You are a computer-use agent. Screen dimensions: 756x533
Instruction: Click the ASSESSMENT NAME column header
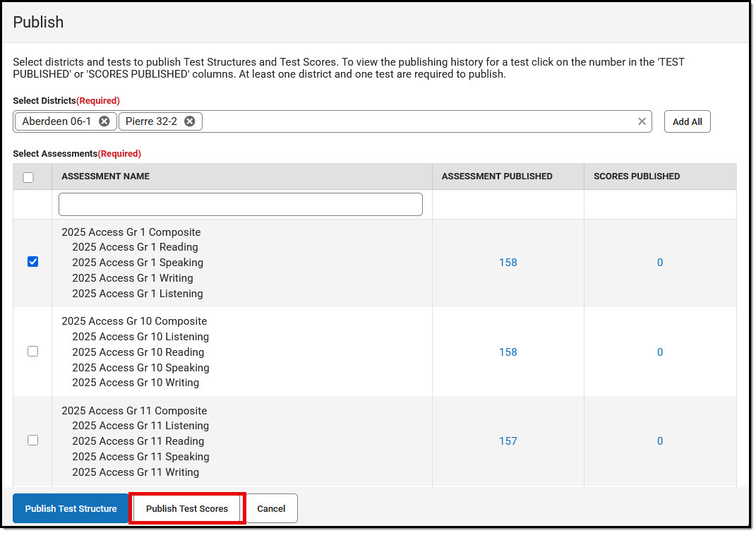(105, 176)
